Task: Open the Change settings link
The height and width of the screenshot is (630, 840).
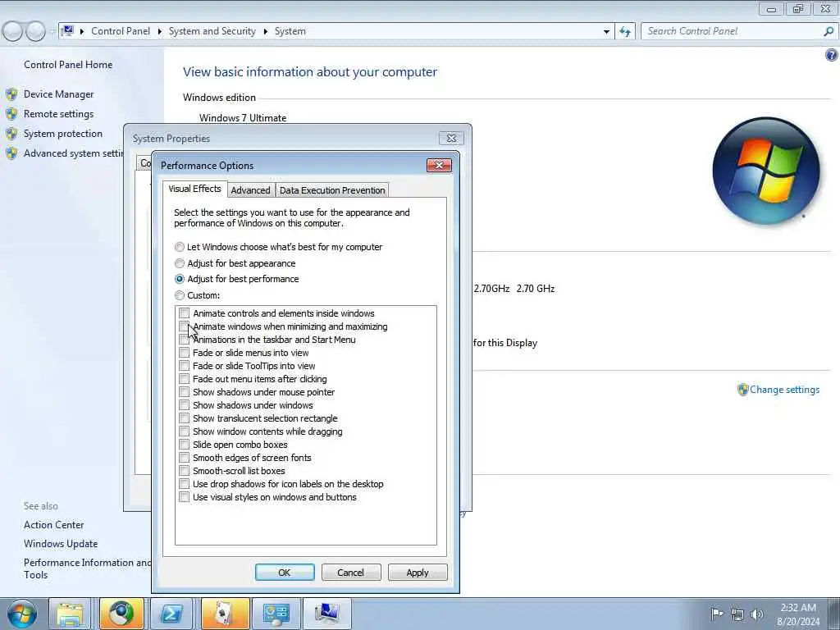Action: click(x=785, y=390)
